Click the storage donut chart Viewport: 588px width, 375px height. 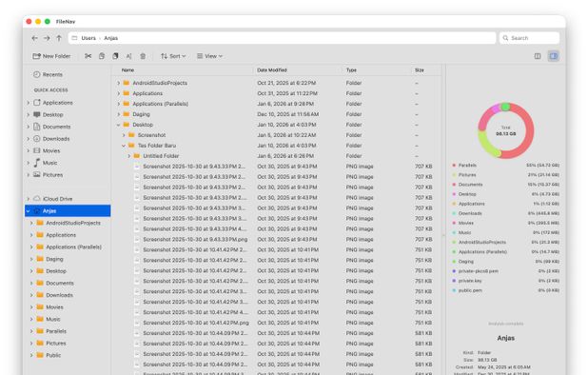pos(506,130)
